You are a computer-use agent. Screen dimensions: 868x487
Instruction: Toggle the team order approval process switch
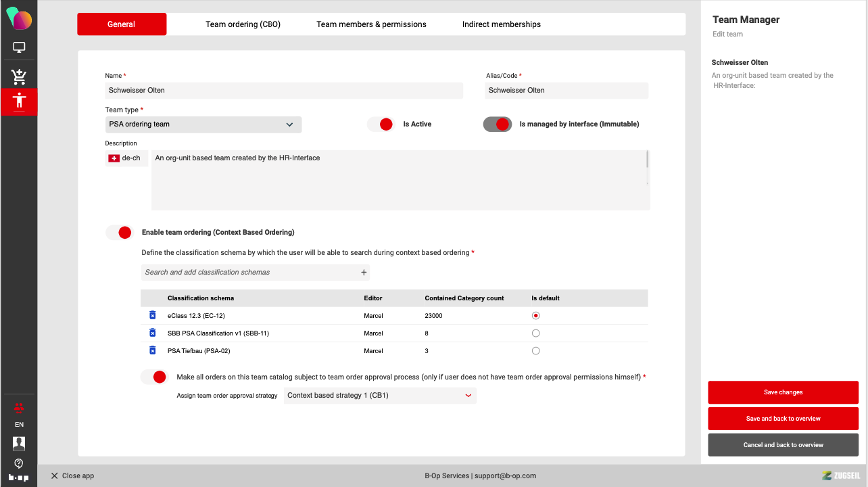154,377
